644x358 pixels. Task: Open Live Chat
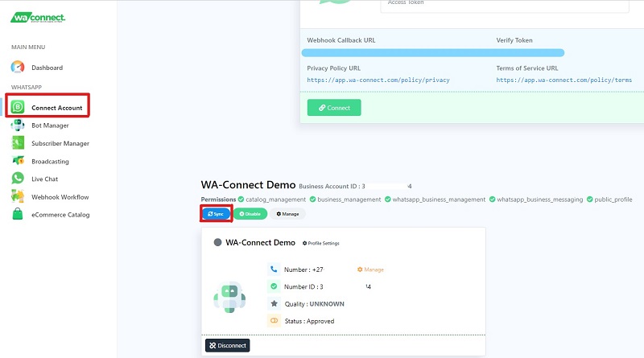(x=45, y=179)
